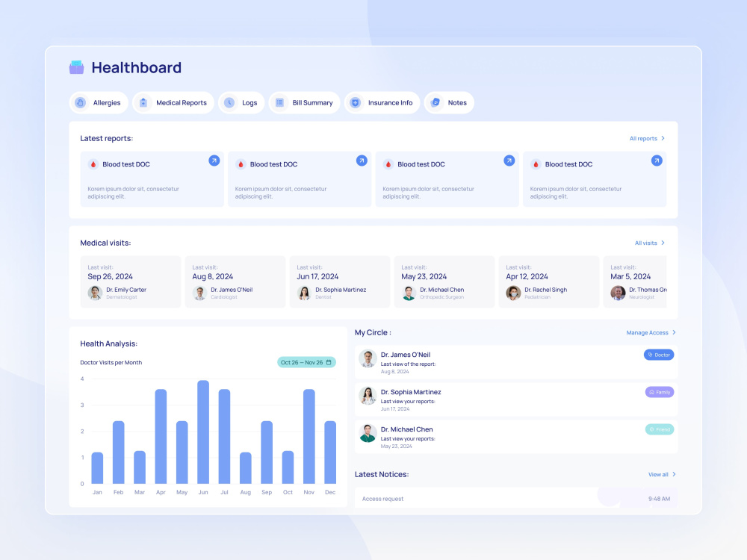Viewport: 747px width, 560px height.
Task: Switch to the Logs tab
Action: point(241,102)
